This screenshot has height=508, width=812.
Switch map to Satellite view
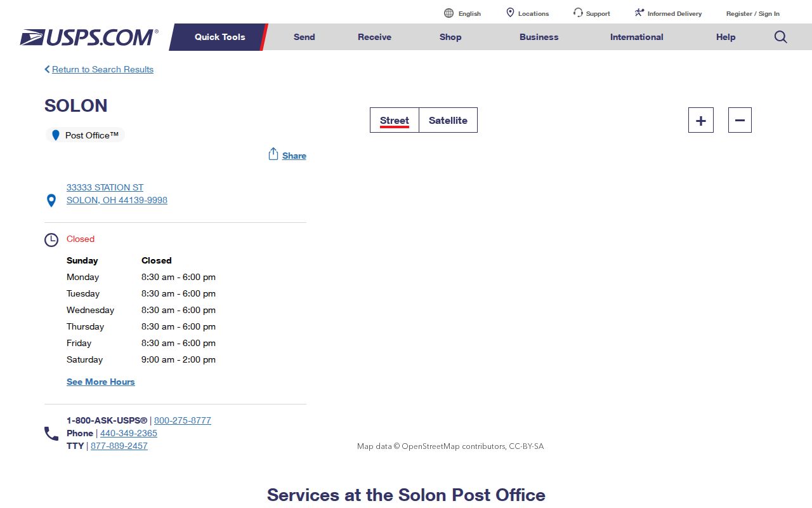click(448, 120)
